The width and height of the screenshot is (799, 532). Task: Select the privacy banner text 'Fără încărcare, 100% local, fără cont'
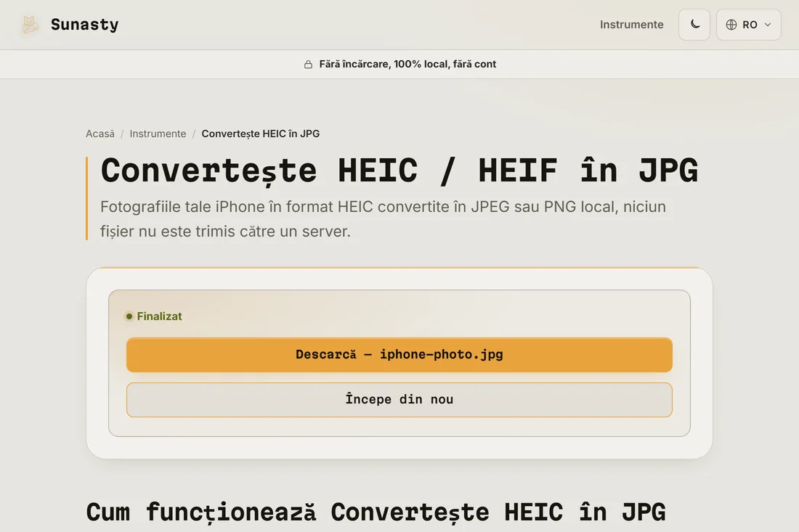[407, 64]
